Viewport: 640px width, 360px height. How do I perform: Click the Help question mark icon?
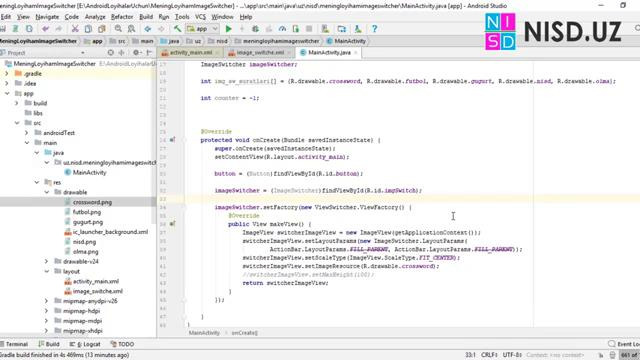coord(374,29)
